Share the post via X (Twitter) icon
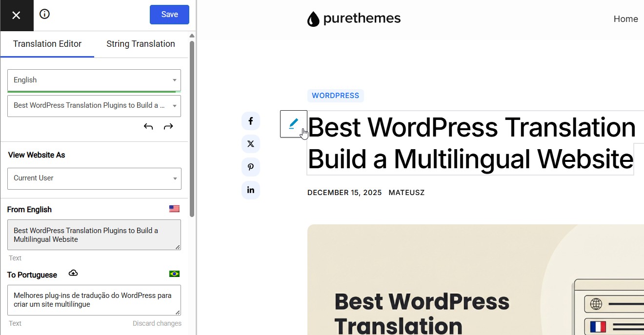Viewport: 644px width, 335px height. pos(251,144)
